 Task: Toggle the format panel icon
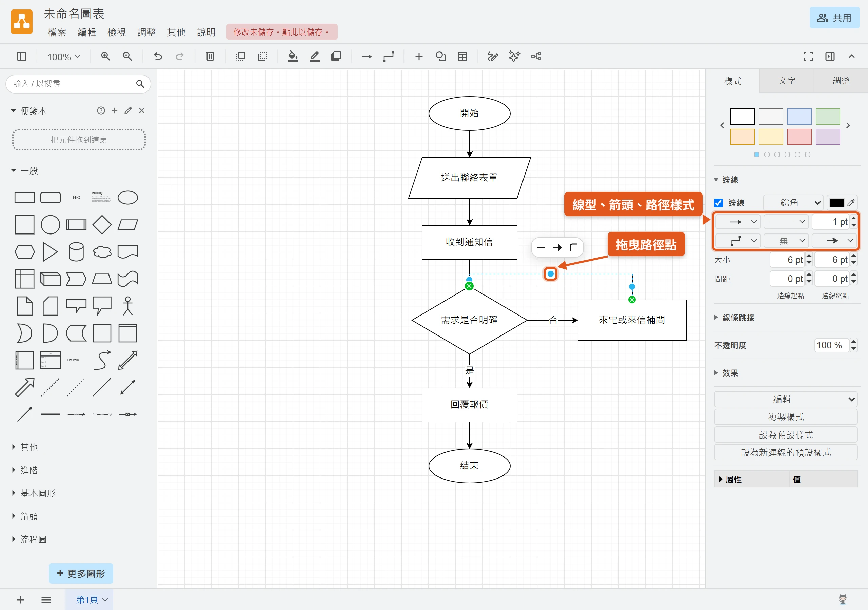tap(830, 56)
